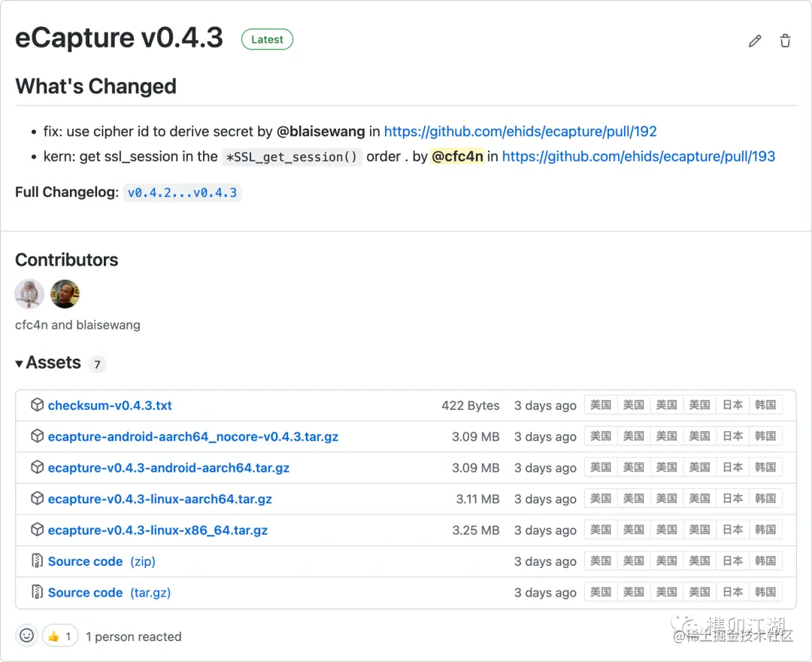
Task: Click the @blaisewang mention
Action: (320, 132)
